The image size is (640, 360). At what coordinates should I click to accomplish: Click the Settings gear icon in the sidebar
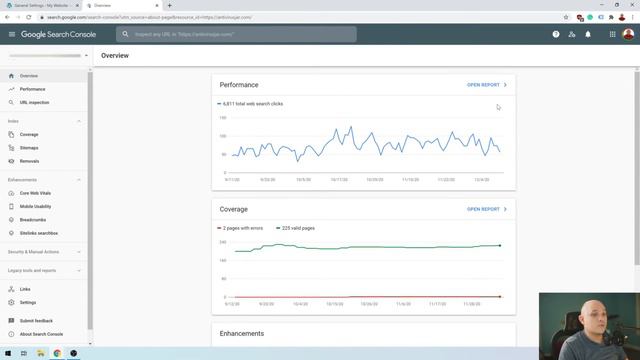click(x=11, y=302)
